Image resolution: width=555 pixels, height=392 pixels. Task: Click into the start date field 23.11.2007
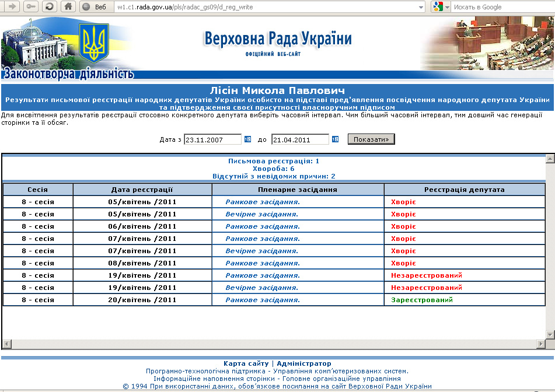click(212, 139)
